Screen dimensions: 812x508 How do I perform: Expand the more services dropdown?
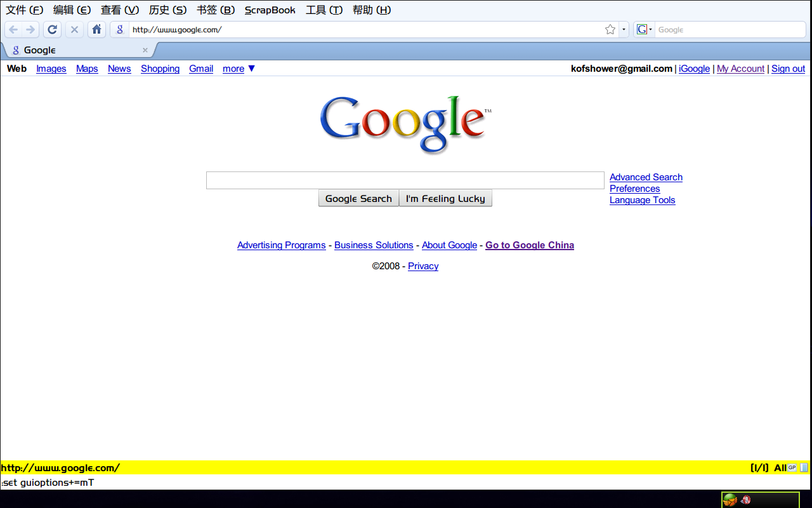pos(239,69)
